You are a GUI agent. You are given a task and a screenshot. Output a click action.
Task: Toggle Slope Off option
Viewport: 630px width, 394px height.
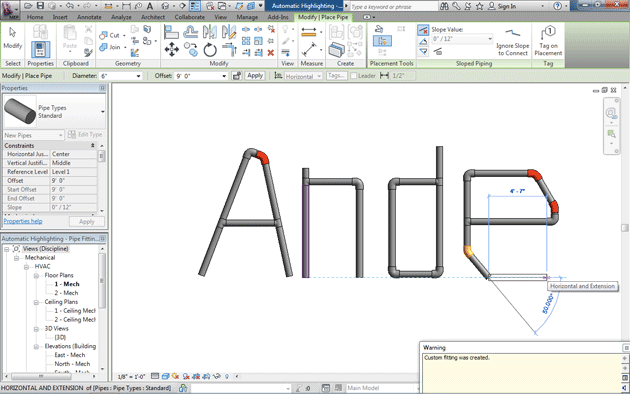[x=423, y=30]
